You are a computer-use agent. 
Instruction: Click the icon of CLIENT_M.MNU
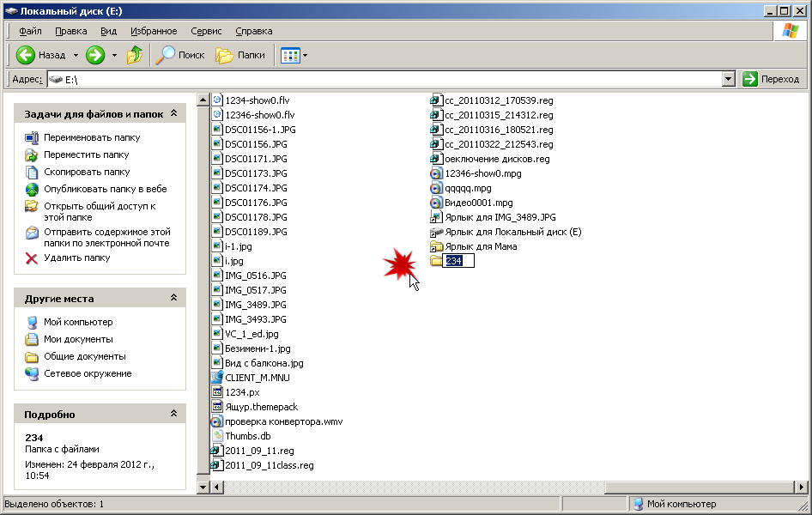point(217,378)
